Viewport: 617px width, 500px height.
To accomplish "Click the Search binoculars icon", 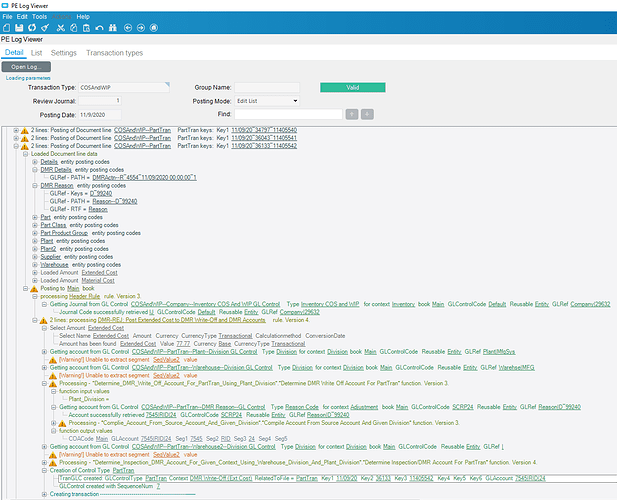I will 113,28.
